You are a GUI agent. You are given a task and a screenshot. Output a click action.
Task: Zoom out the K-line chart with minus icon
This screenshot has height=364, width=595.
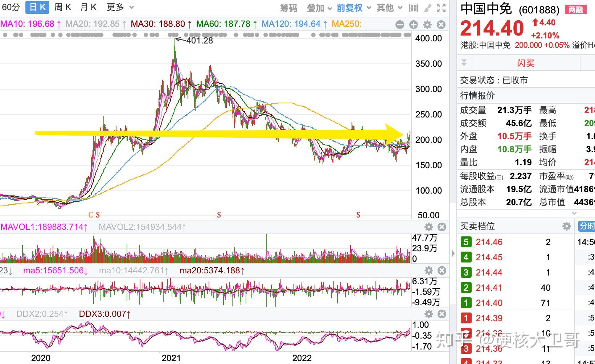(399, 25)
